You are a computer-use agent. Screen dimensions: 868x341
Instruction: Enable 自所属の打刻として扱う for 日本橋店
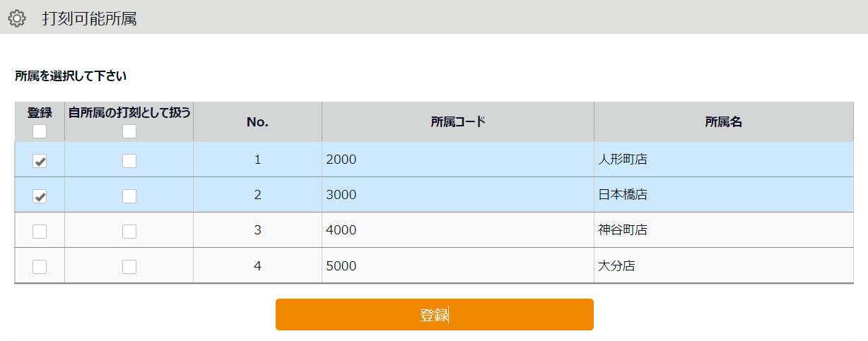click(x=129, y=196)
